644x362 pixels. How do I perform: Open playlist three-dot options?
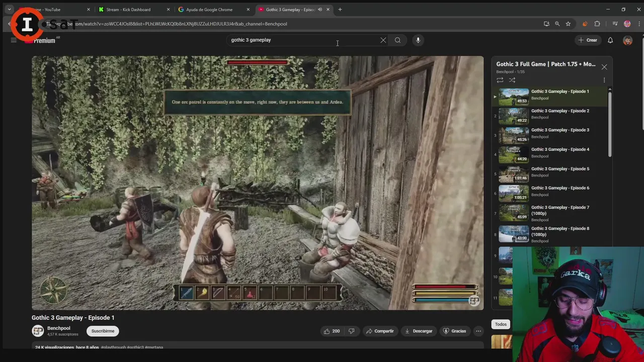click(604, 80)
